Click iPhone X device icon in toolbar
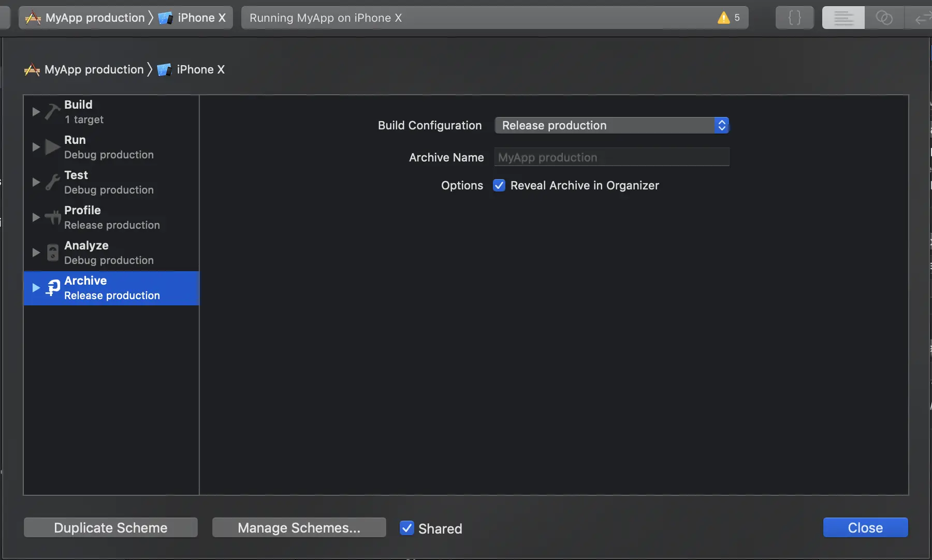Image resolution: width=932 pixels, height=560 pixels. [x=165, y=18]
